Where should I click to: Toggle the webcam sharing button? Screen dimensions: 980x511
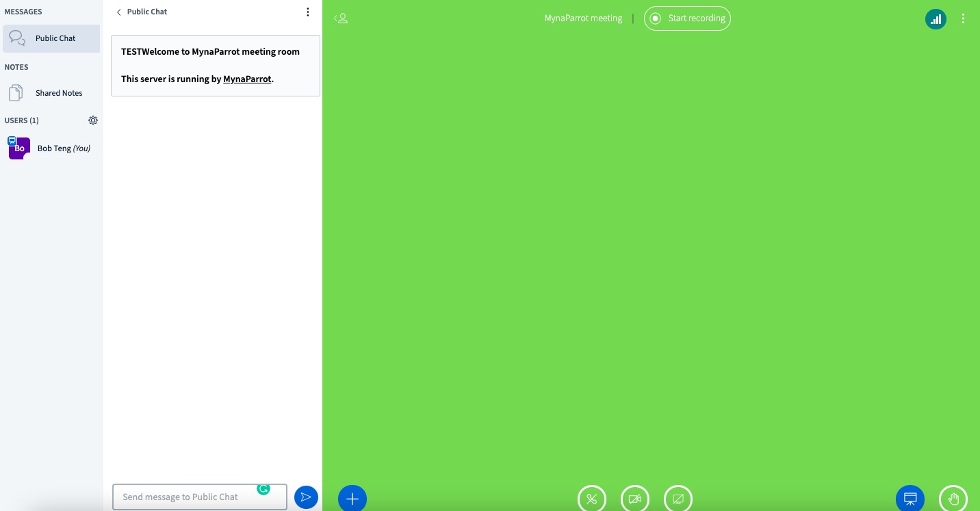tap(635, 499)
